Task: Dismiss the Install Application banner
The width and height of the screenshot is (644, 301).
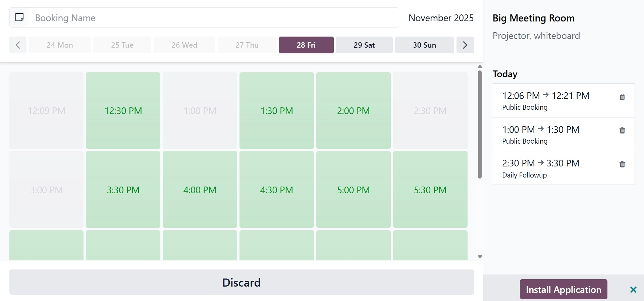Action: (x=633, y=290)
